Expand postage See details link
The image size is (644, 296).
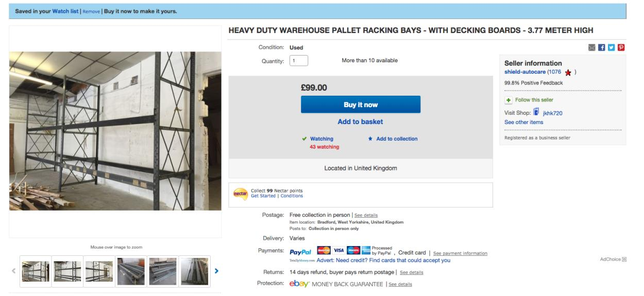pyautogui.click(x=366, y=215)
